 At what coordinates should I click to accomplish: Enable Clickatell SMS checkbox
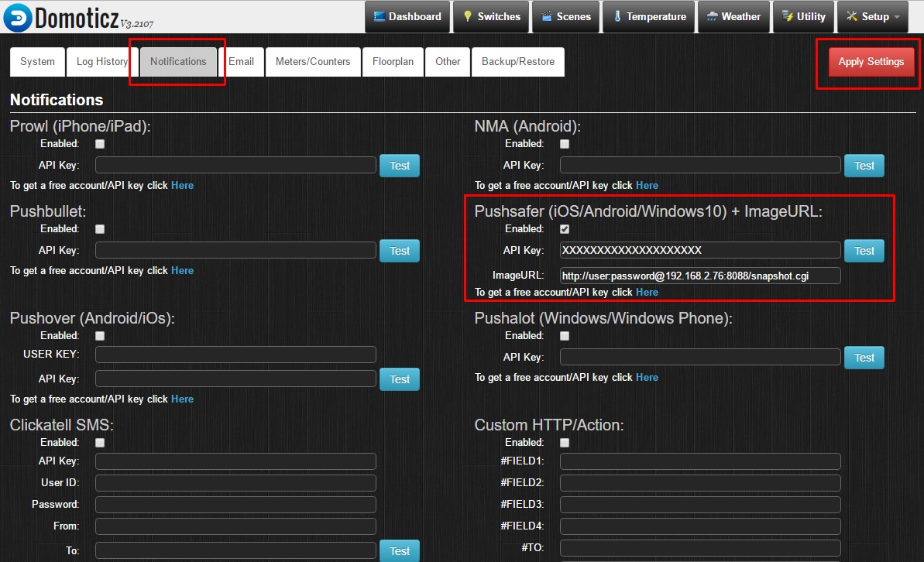[x=100, y=443]
